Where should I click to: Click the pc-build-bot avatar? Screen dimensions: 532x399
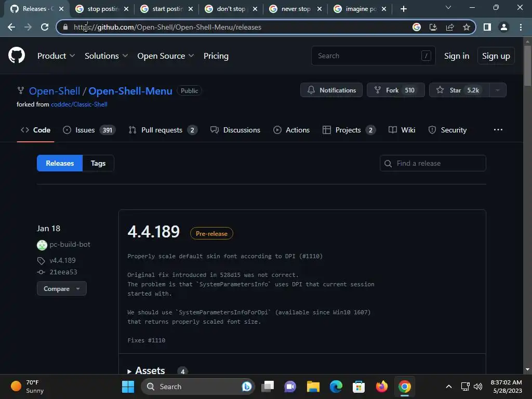42,245
